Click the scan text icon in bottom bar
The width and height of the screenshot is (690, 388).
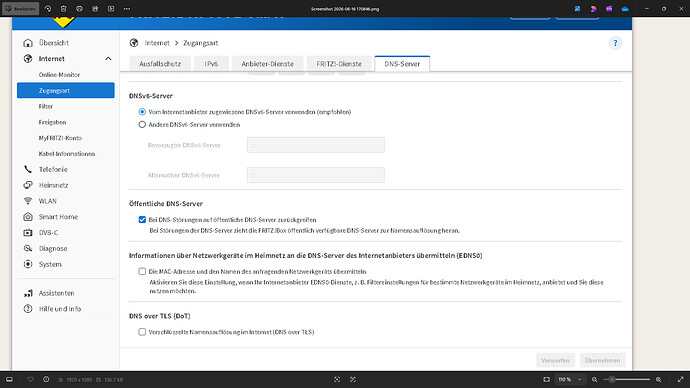click(337, 379)
